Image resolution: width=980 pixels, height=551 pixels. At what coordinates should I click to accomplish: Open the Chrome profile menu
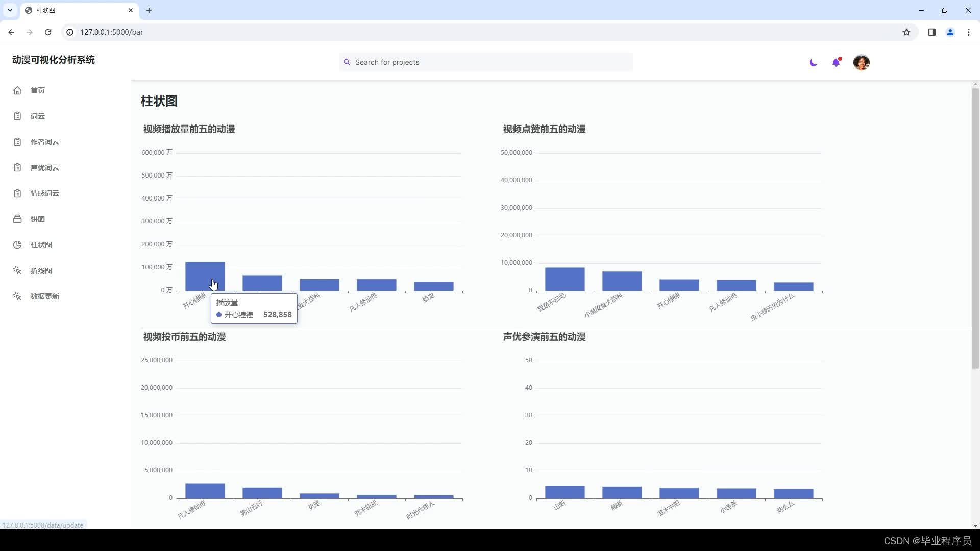point(950,32)
